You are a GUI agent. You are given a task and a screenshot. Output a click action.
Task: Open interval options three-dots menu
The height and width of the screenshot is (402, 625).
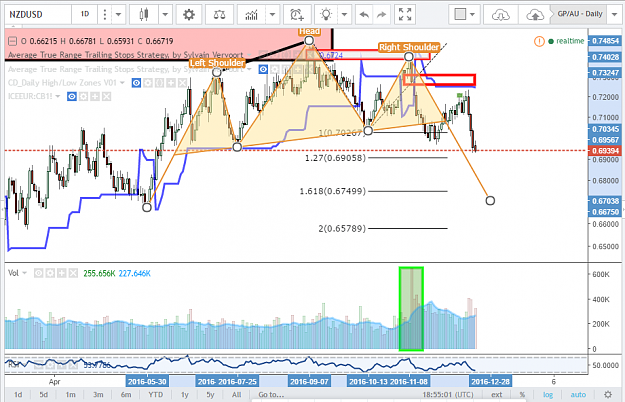pos(105,15)
